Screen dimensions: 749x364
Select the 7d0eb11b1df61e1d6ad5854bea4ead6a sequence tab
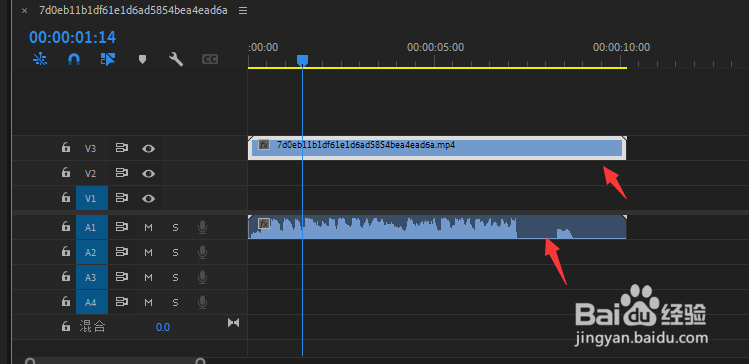pos(133,10)
